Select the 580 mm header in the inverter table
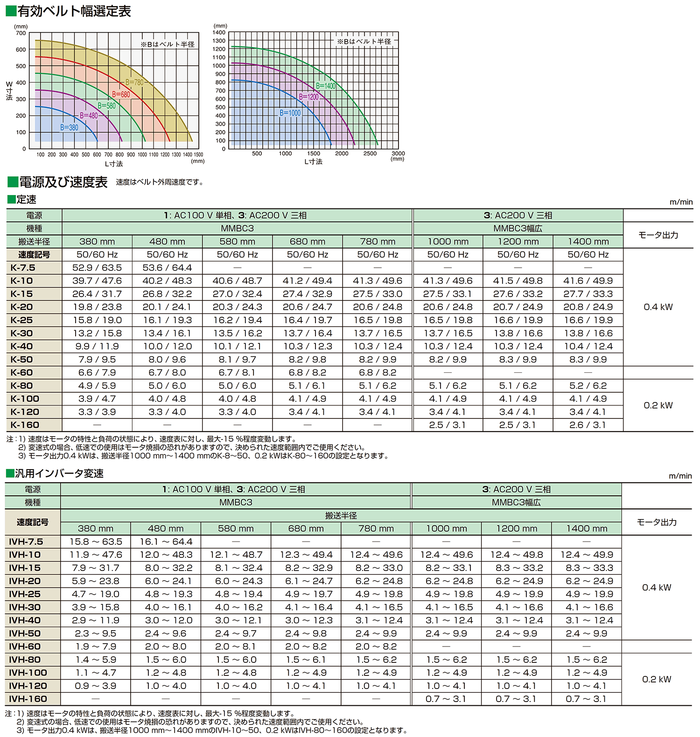The width and height of the screenshot is (700, 737). coord(236,528)
